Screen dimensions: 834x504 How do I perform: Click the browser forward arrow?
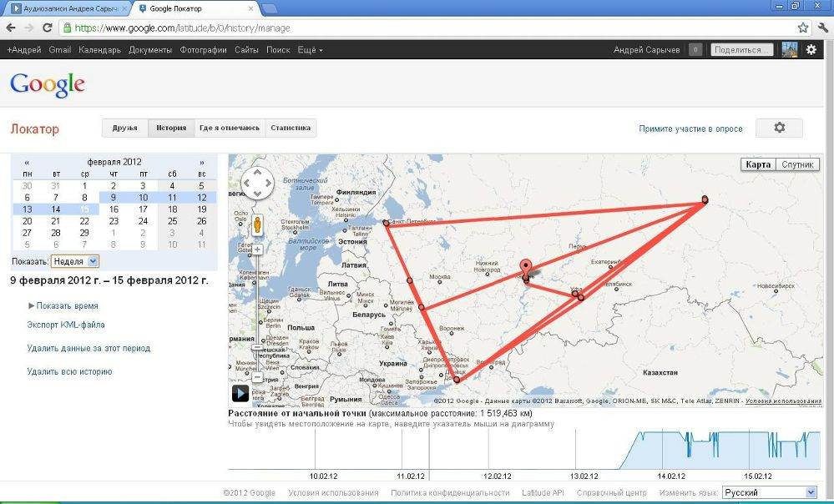tap(28, 28)
